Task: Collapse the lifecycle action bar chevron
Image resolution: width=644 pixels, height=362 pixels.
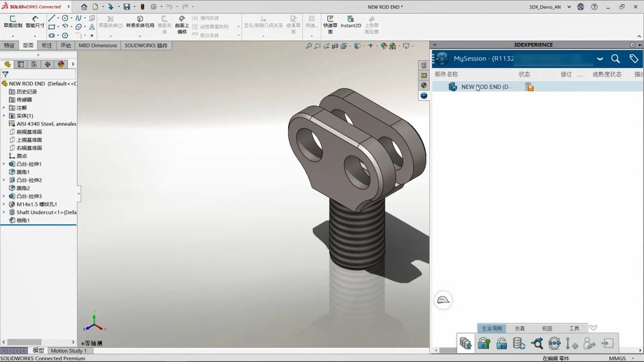Action: coord(593,328)
